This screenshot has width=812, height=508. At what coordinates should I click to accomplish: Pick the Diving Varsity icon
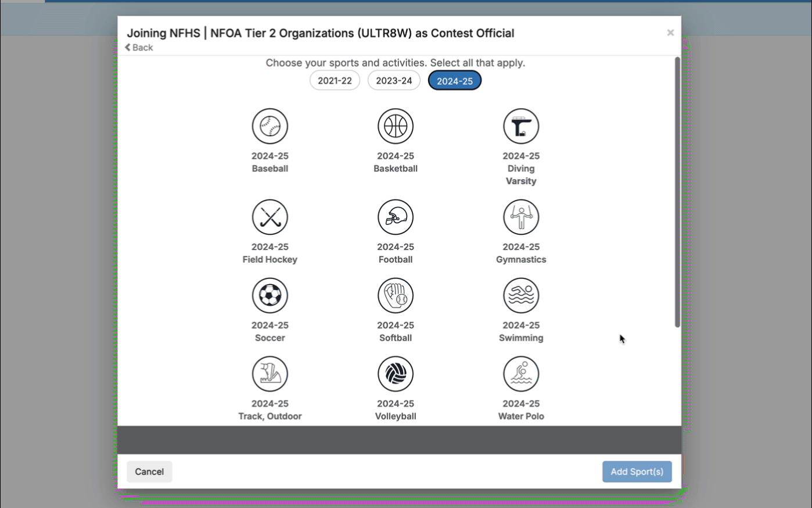(520, 126)
